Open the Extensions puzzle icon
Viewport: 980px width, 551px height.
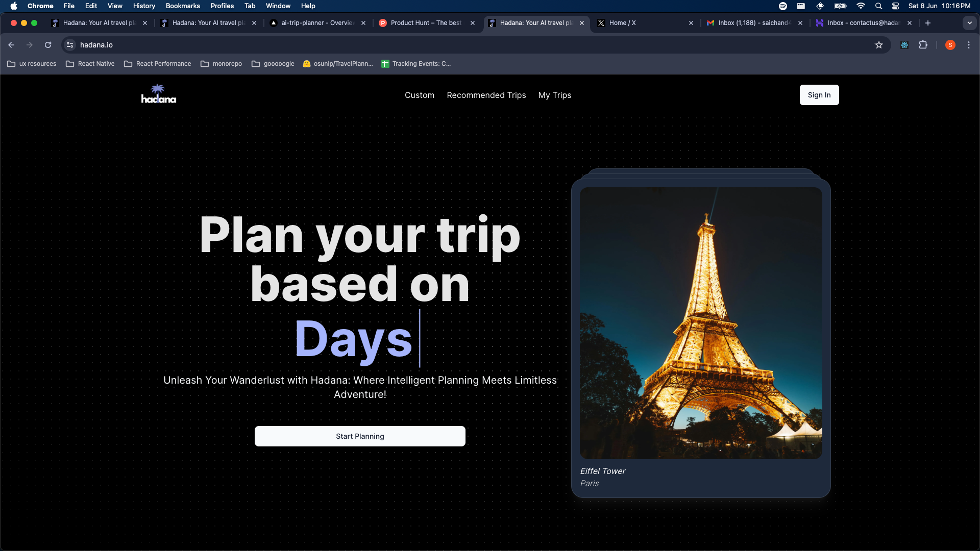923,45
